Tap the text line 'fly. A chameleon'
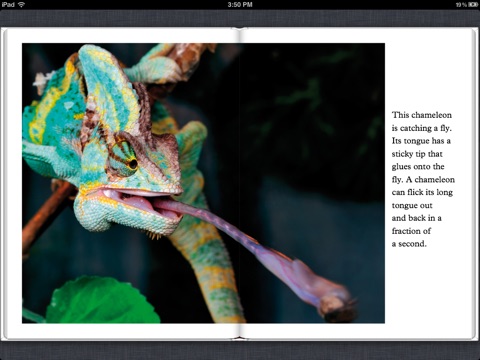This screenshot has height=360, width=480. pyautogui.click(x=423, y=180)
